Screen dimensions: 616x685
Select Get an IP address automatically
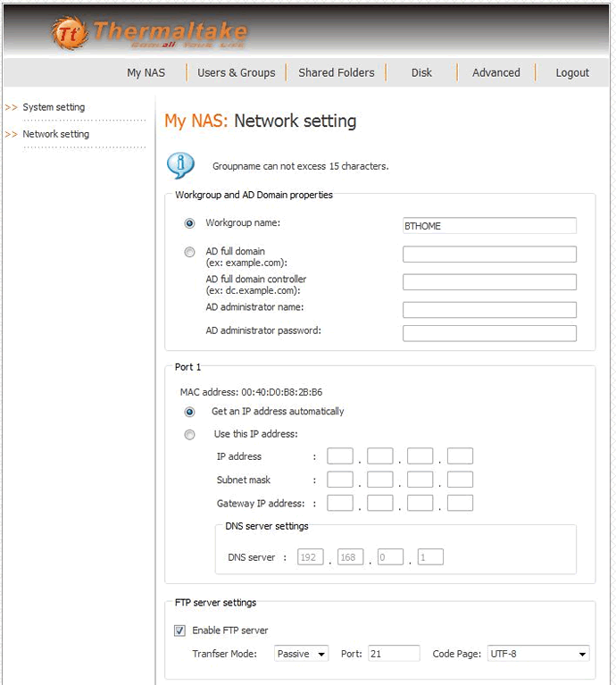coord(189,412)
